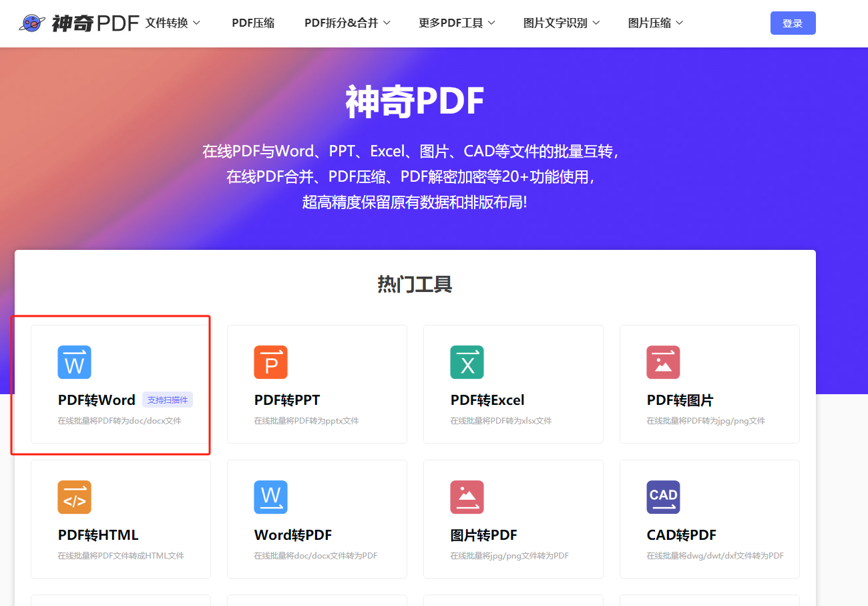
Task: Click the 热门工具 section heading
Action: coord(415,285)
